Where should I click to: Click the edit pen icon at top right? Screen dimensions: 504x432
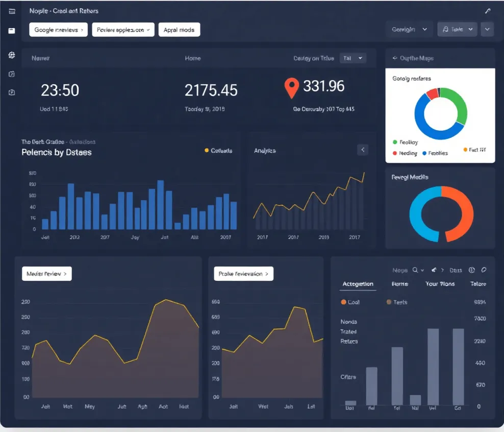click(x=487, y=11)
